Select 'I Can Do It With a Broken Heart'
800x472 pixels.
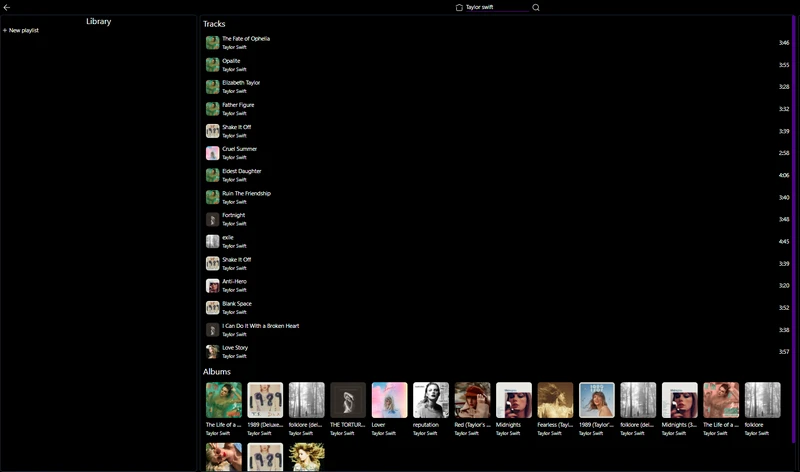pyautogui.click(x=260, y=326)
